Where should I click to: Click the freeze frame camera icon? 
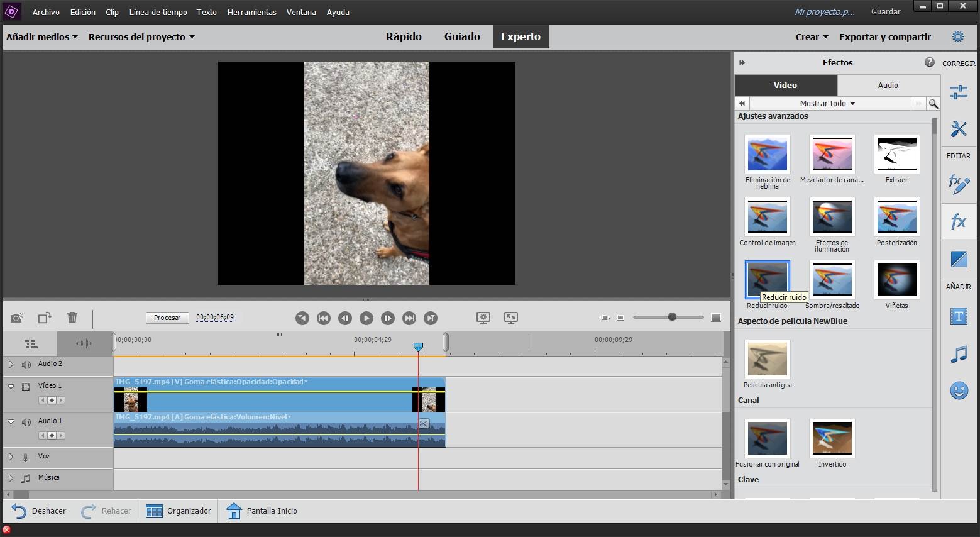pyautogui.click(x=17, y=318)
